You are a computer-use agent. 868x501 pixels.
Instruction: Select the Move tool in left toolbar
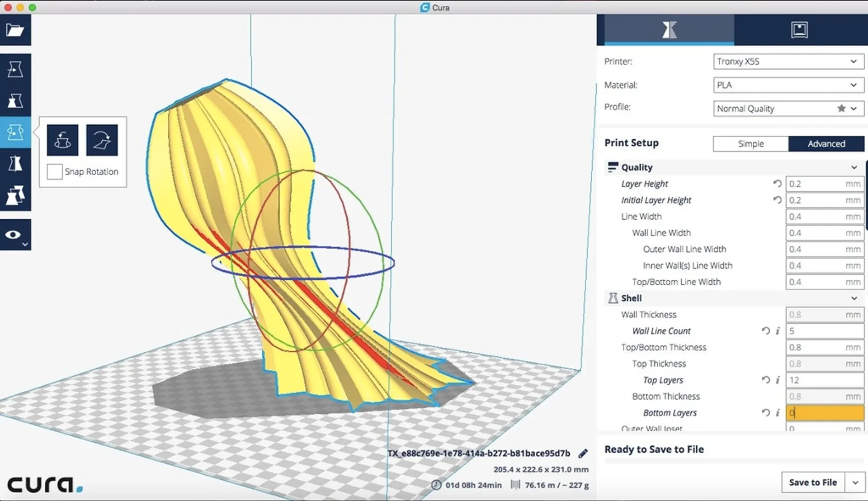[15, 69]
